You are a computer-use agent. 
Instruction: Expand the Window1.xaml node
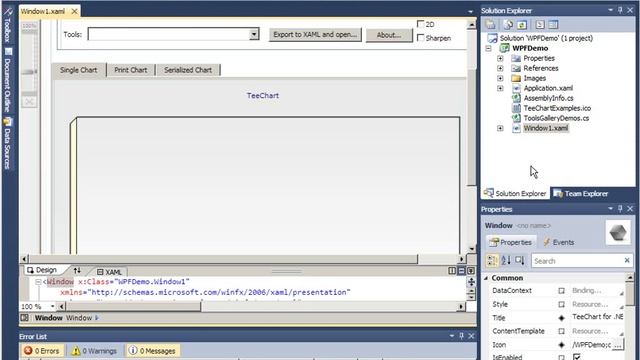click(500, 128)
